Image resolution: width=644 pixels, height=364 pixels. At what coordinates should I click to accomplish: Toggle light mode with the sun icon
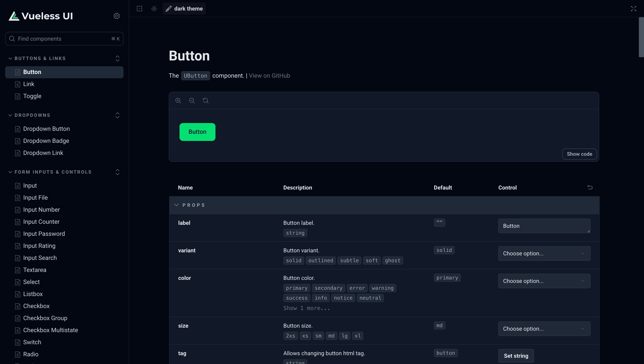154,9
